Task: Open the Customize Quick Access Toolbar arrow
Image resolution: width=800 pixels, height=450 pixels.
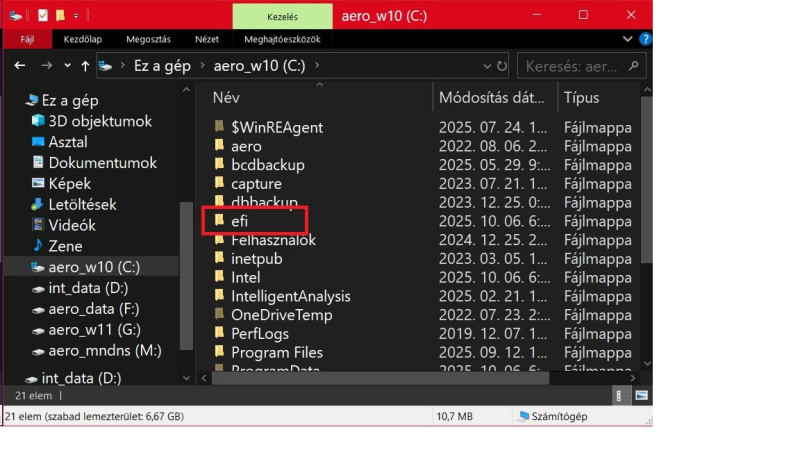Action: pos(76,16)
